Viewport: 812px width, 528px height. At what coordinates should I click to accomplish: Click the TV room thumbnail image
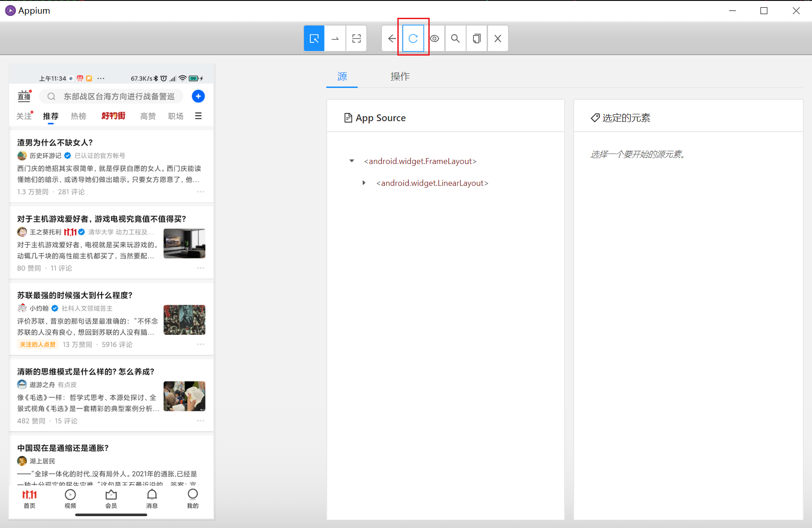(185, 243)
